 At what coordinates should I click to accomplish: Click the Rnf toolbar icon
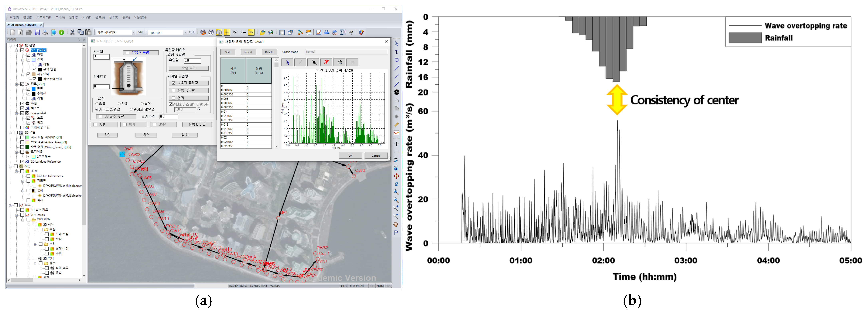pos(235,32)
